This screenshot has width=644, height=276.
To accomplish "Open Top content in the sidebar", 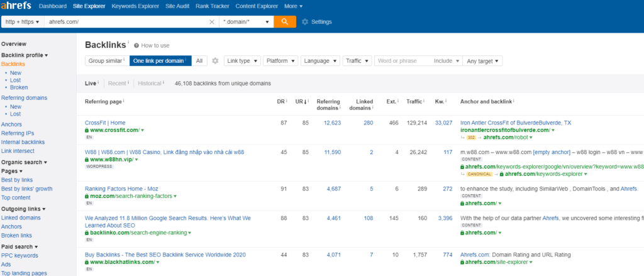I will tap(16, 197).
